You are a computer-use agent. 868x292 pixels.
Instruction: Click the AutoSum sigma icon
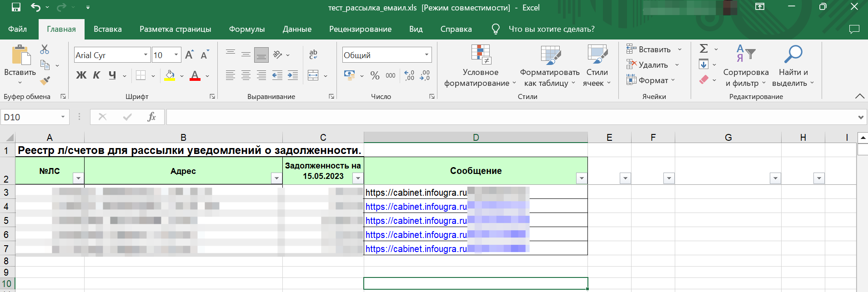click(x=703, y=49)
